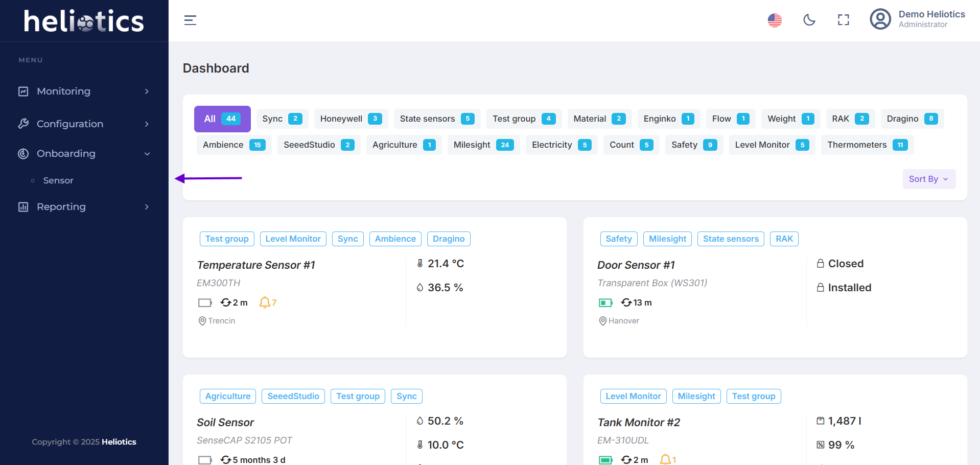Filter by Level Monitor 5 in filter bar
The height and width of the screenshot is (465, 980).
pyautogui.click(x=772, y=145)
